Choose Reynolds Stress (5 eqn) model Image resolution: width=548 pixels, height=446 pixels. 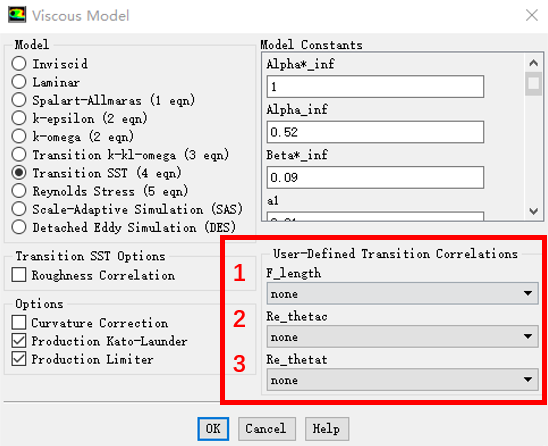point(19,191)
